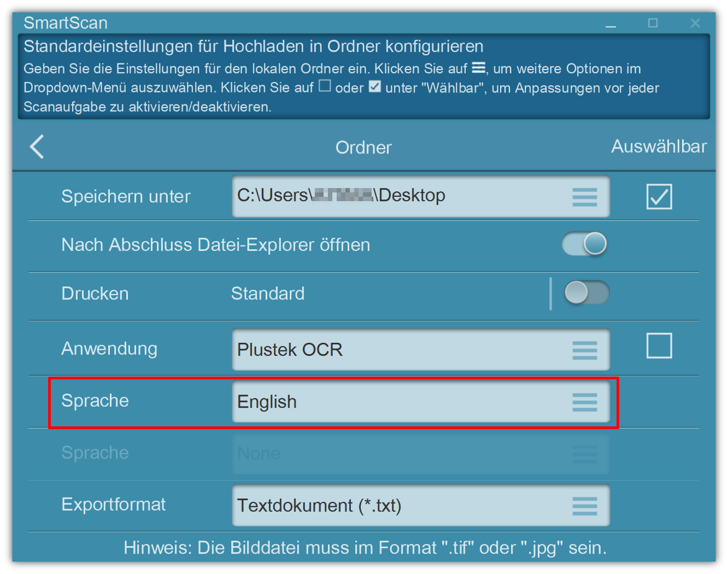The height and width of the screenshot is (574, 728).
Task: Click the greyed-out hamburger icon beside None
Action: (x=584, y=454)
